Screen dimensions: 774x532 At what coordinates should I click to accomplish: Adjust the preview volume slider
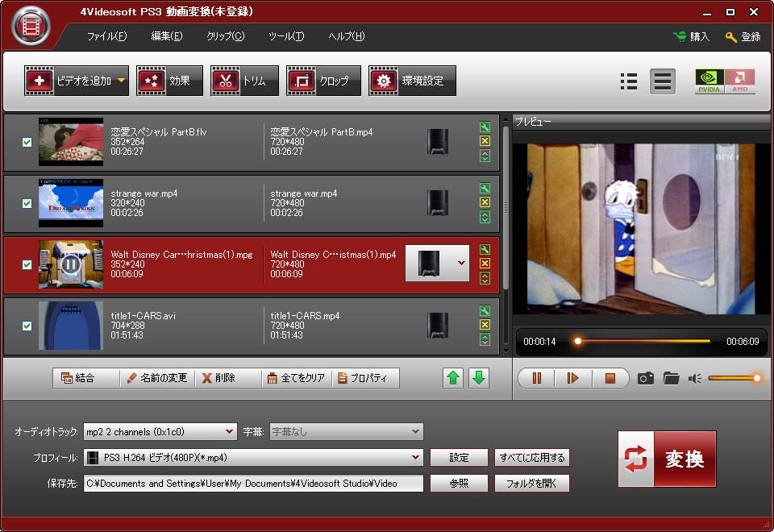coord(734,378)
